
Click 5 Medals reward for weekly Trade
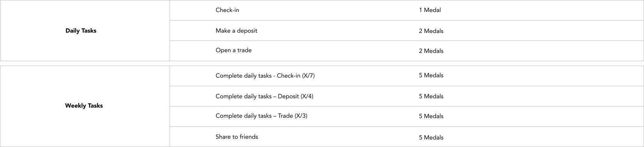431,116
